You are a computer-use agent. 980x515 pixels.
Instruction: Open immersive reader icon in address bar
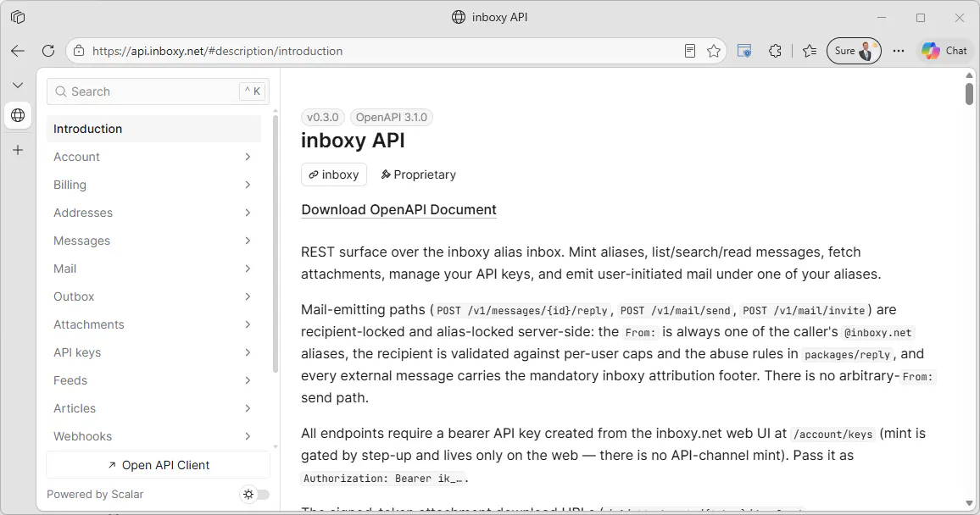690,51
